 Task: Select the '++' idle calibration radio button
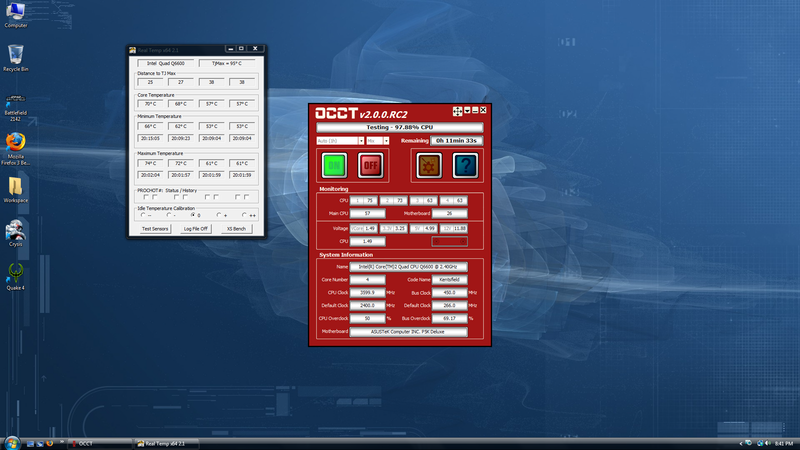(x=243, y=215)
